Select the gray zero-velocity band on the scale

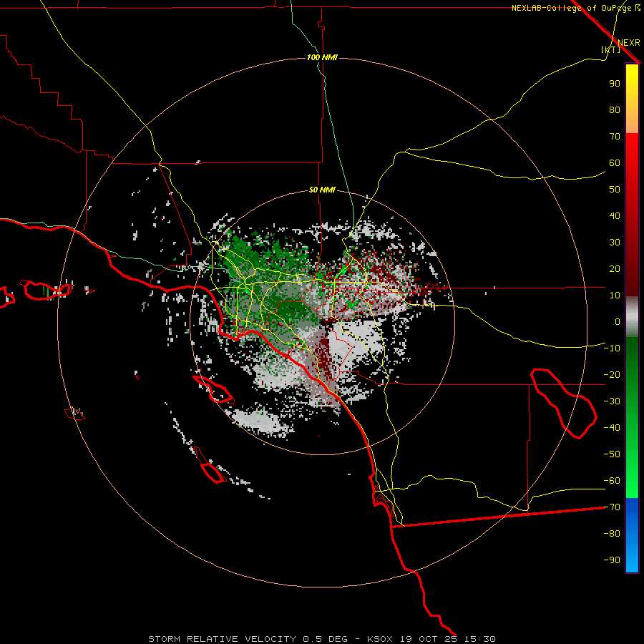[632, 316]
